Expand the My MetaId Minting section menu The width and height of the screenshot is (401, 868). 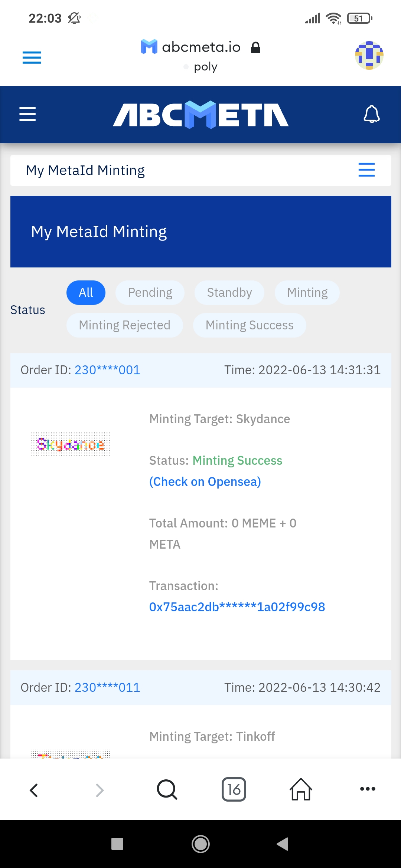pyautogui.click(x=366, y=170)
